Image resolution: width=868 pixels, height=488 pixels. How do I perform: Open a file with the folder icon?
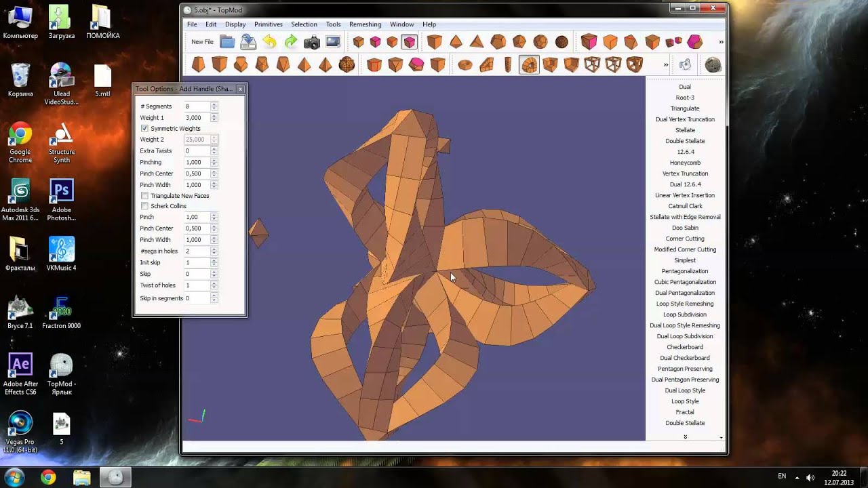pyautogui.click(x=227, y=42)
